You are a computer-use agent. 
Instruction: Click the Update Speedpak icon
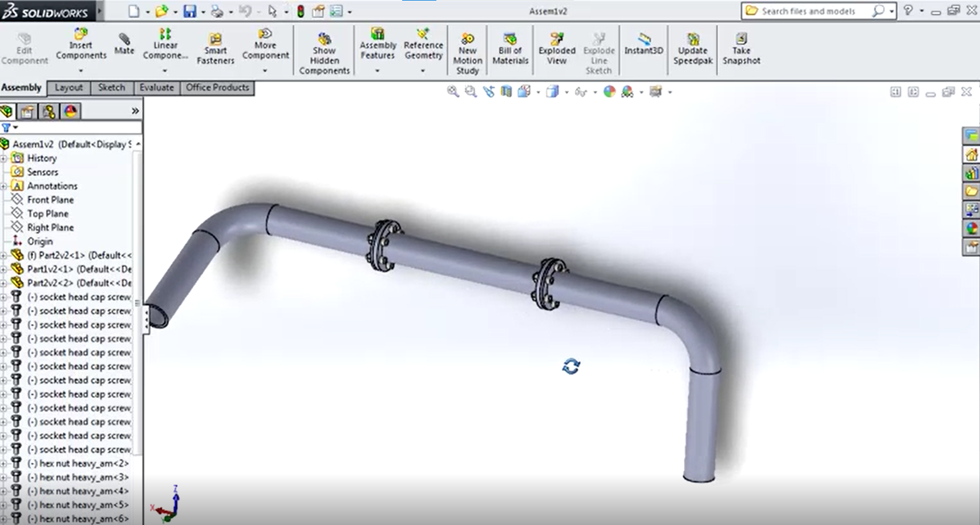(692, 49)
